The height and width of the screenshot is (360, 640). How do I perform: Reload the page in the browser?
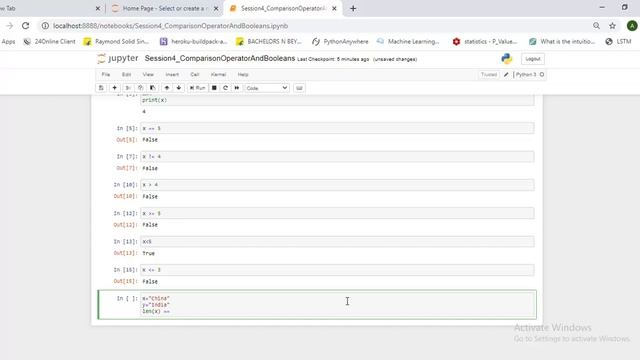(25, 26)
